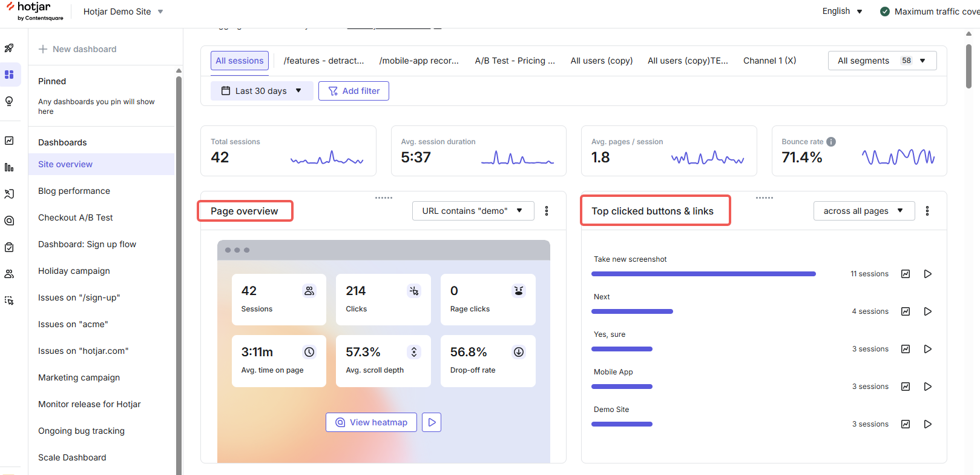Open the Checkout A/B Test dashboard

[76, 218]
